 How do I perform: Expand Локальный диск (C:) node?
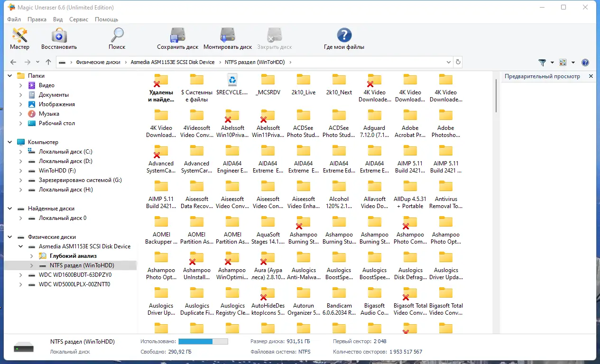coord(20,152)
